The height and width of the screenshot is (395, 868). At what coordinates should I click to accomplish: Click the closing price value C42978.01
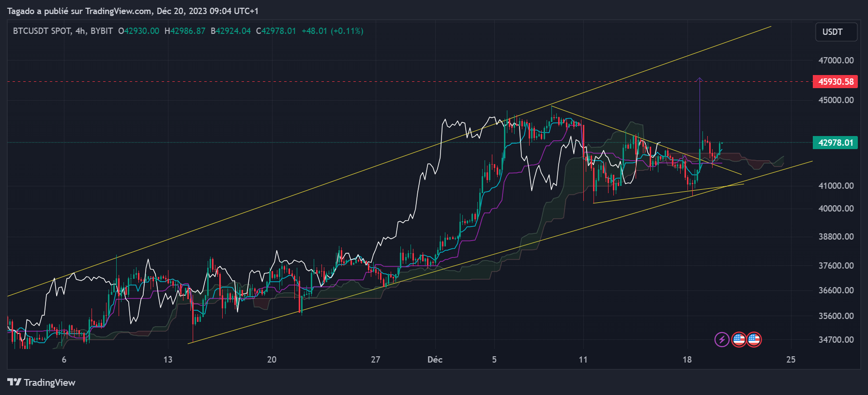tap(276, 31)
